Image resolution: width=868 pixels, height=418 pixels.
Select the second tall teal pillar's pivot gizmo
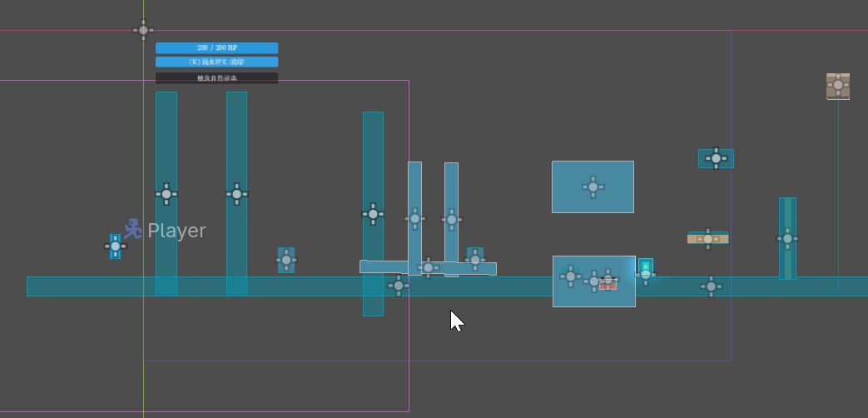(x=237, y=194)
